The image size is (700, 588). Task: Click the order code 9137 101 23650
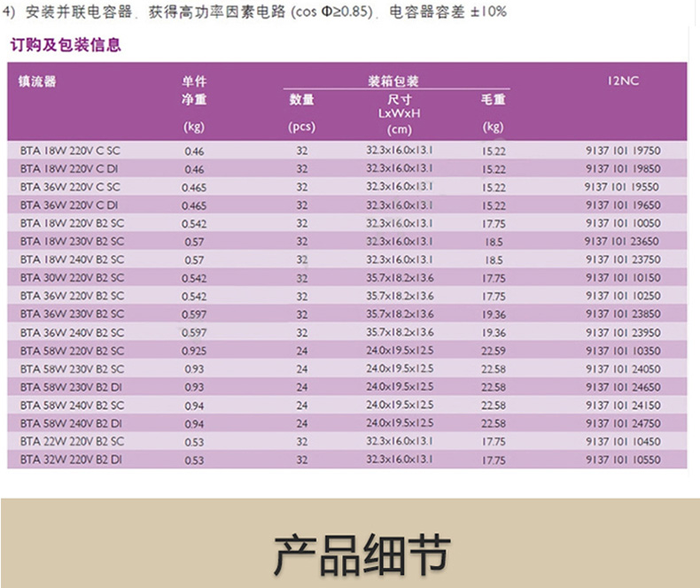pos(623,242)
